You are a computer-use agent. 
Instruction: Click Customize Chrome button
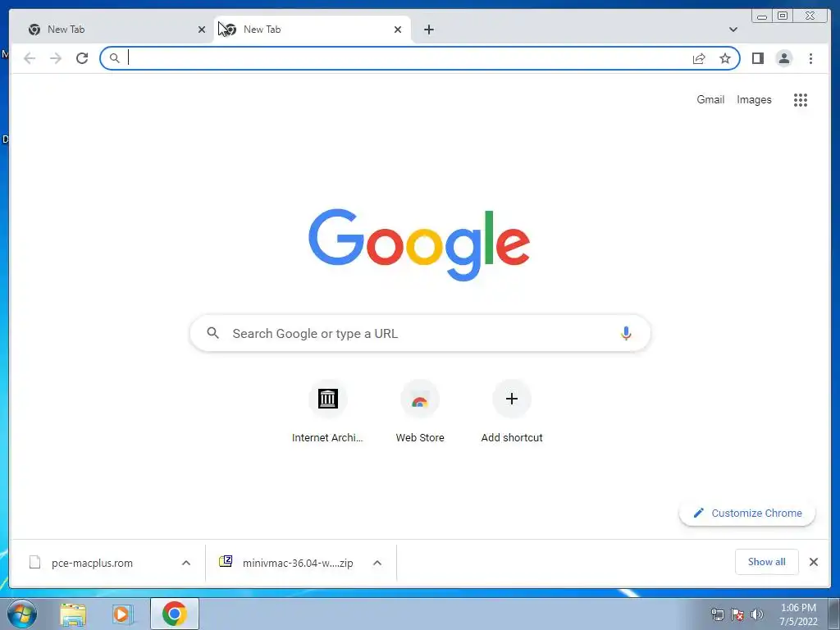point(747,514)
